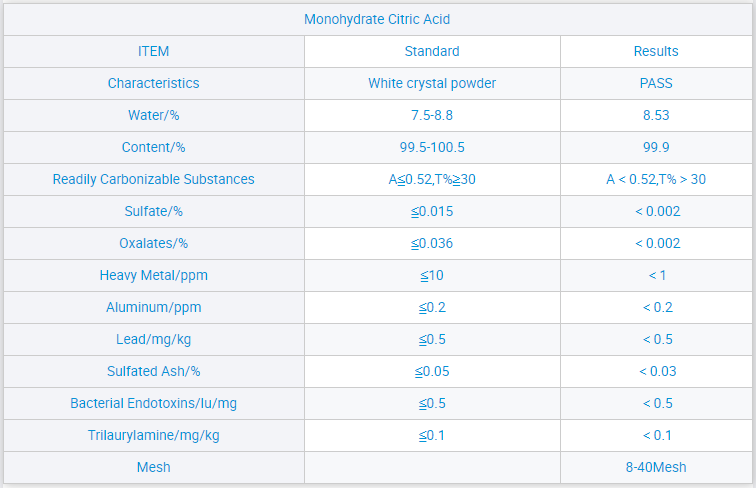Click the Water/% row label
Viewport: 756px width, 488px height.
click(x=153, y=115)
